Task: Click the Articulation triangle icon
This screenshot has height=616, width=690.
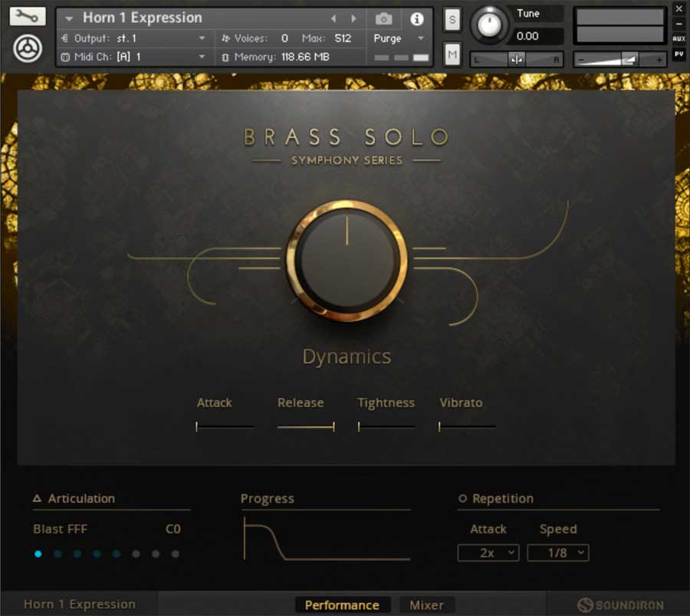Action: click(x=38, y=498)
